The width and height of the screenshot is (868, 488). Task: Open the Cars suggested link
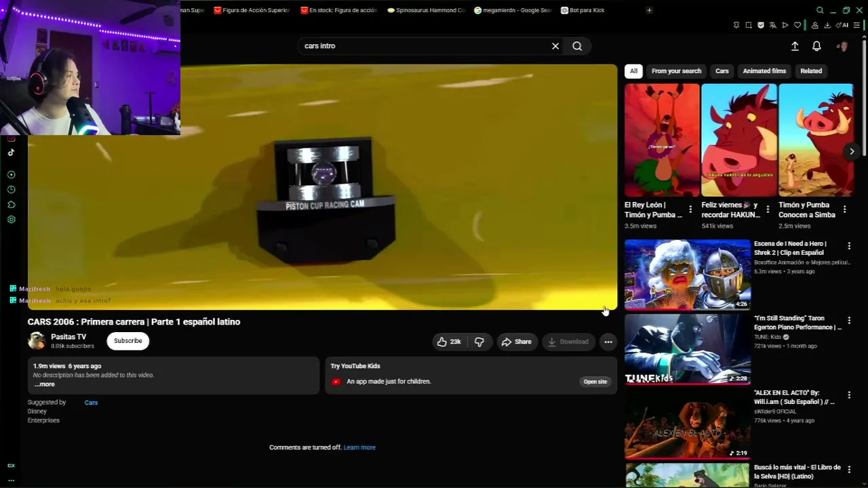[91, 403]
